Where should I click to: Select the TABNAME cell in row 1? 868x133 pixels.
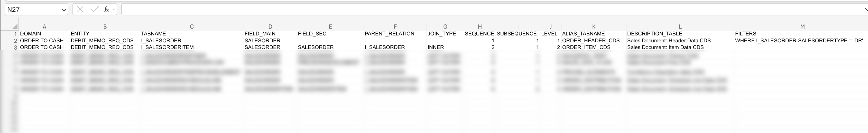153,34
